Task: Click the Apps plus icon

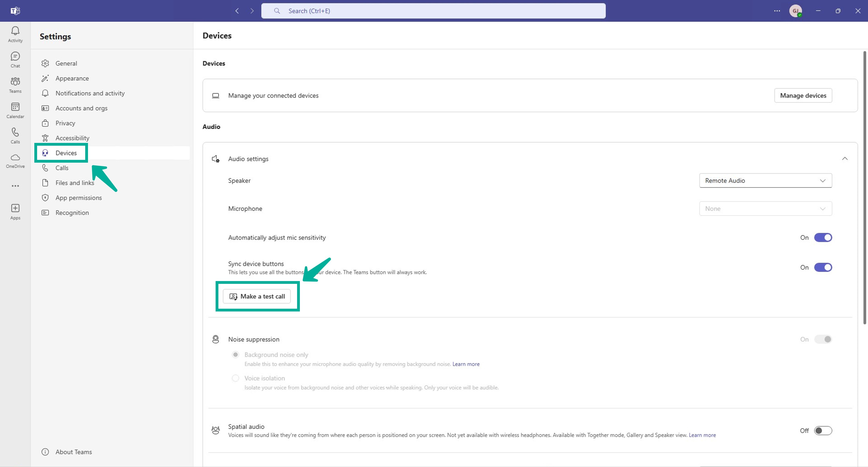Action: (x=15, y=211)
